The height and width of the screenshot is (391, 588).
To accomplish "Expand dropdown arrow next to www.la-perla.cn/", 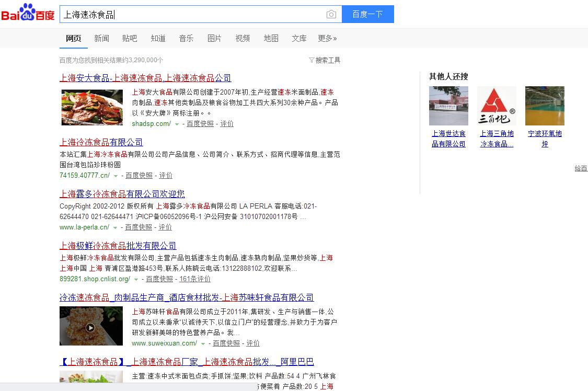I will coord(116,227).
